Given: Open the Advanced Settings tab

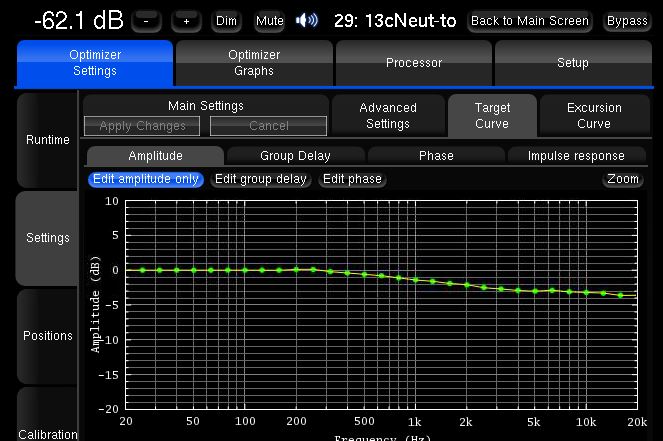Looking at the screenshot, I should pyautogui.click(x=387, y=116).
